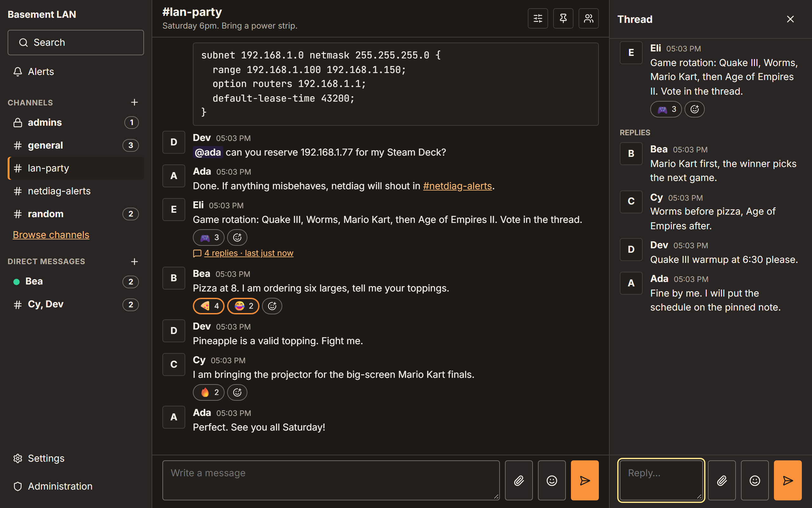Click Dev's avatar on the Pineapple message
Screen dimensions: 812x508
pyautogui.click(x=174, y=331)
